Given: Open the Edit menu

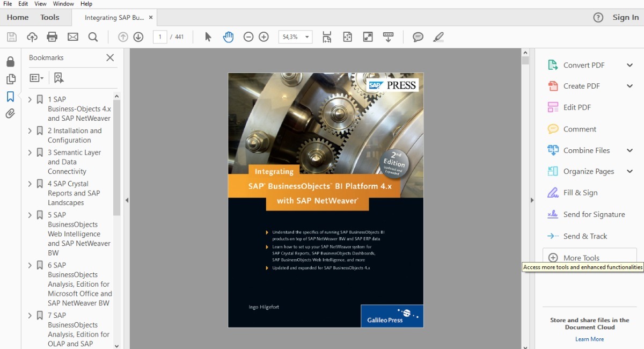Looking at the screenshot, I should pos(23,4).
